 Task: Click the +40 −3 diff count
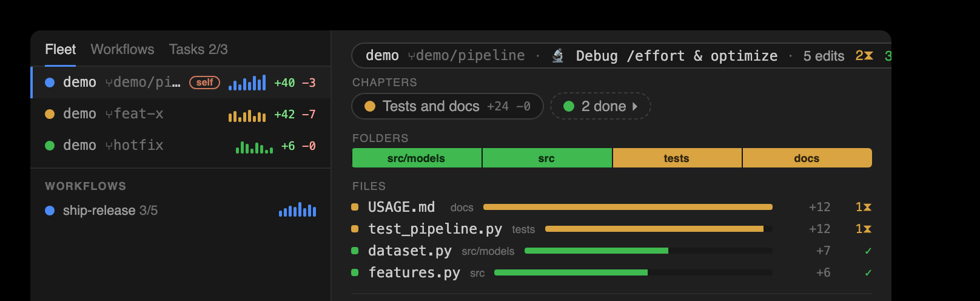coord(295,83)
